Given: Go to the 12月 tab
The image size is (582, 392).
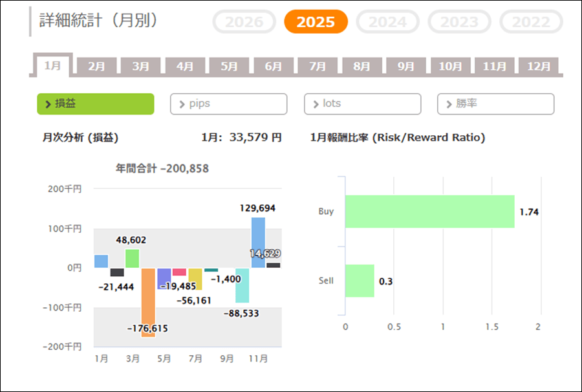Looking at the screenshot, I should [x=538, y=67].
